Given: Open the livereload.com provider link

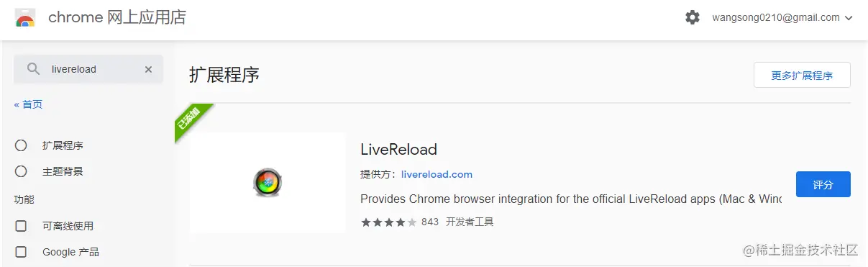Looking at the screenshot, I should coord(437,174).
